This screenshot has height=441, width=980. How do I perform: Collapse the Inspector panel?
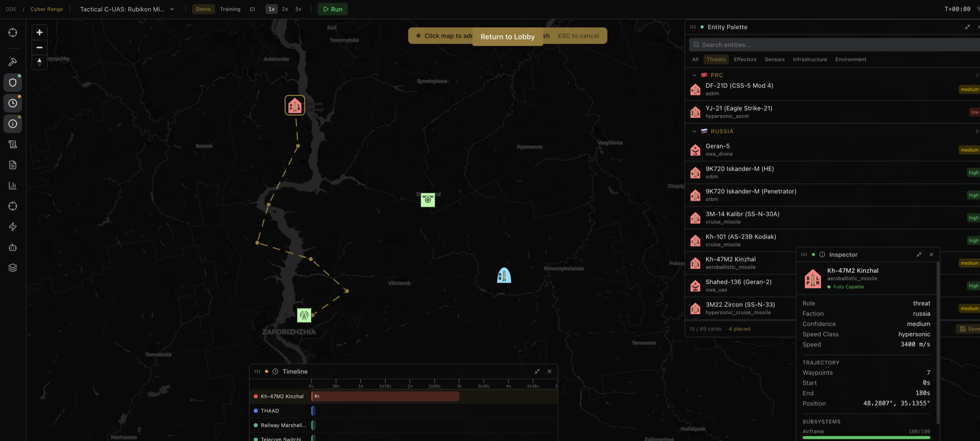919,255
